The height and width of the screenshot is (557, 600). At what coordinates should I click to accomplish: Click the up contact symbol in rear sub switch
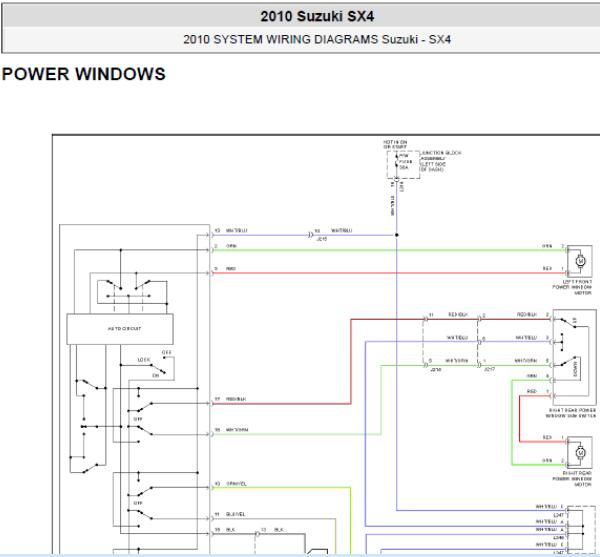(569, 322)
